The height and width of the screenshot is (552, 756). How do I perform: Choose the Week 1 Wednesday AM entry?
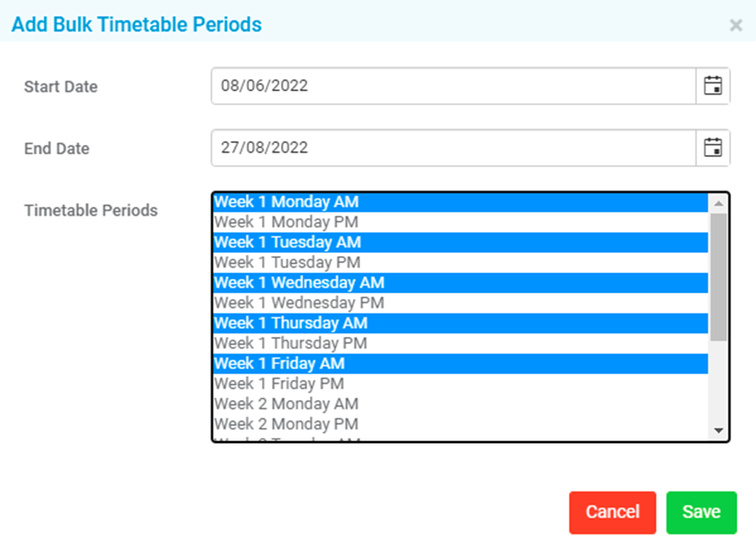point(461,283)
